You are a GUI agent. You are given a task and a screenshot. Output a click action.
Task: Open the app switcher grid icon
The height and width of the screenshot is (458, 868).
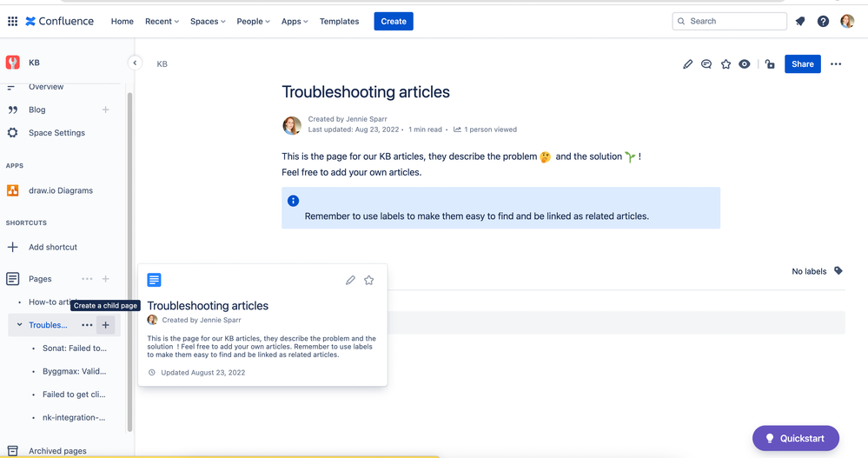(x=13, y=21)
